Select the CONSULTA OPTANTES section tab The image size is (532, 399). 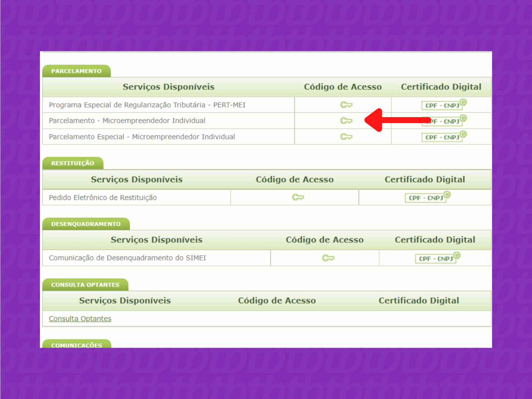pyautogui.click(x=85, y=285)
